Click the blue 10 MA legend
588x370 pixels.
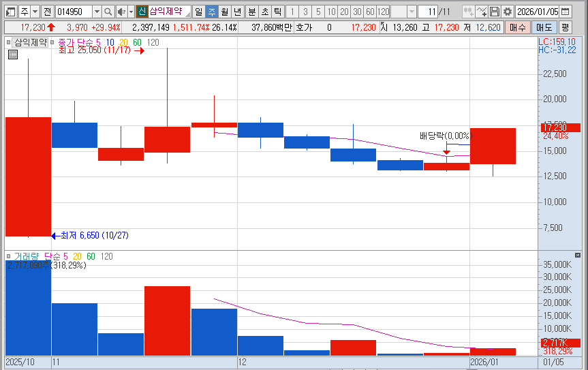[110, 42]
